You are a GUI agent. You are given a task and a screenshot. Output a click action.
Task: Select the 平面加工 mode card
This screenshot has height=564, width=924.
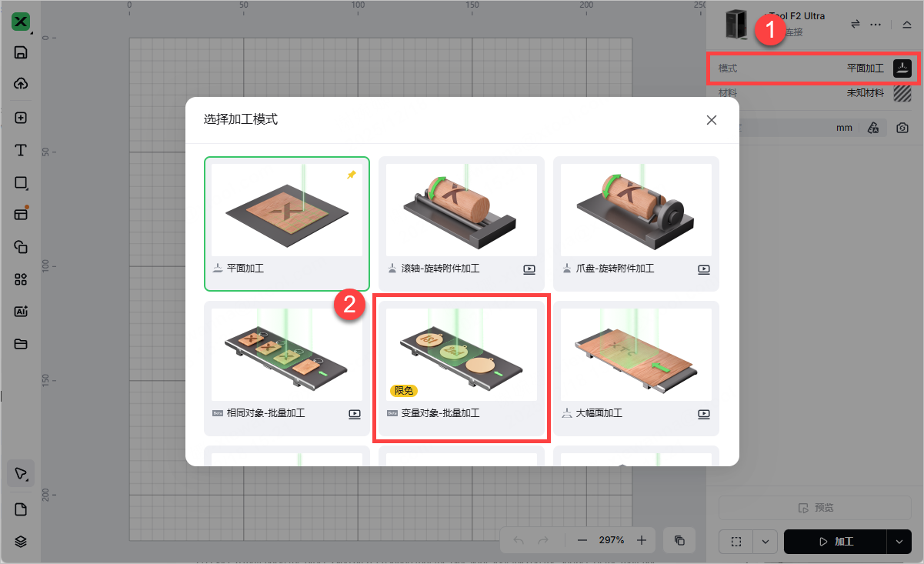coord(287,224)
